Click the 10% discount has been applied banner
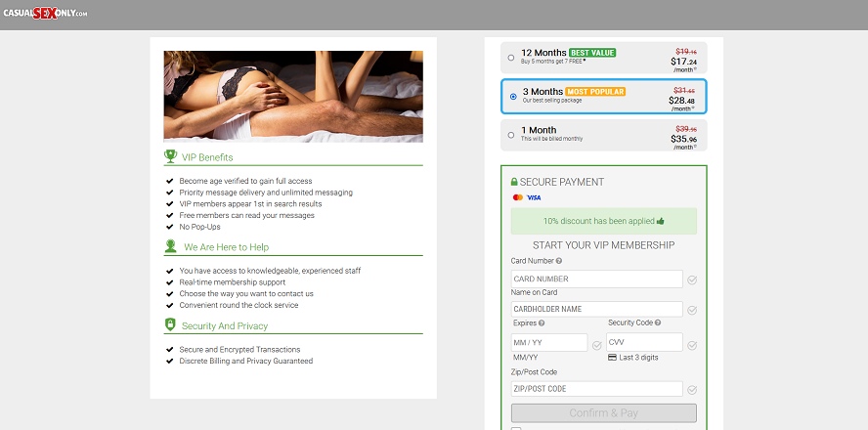 (603, 221)
